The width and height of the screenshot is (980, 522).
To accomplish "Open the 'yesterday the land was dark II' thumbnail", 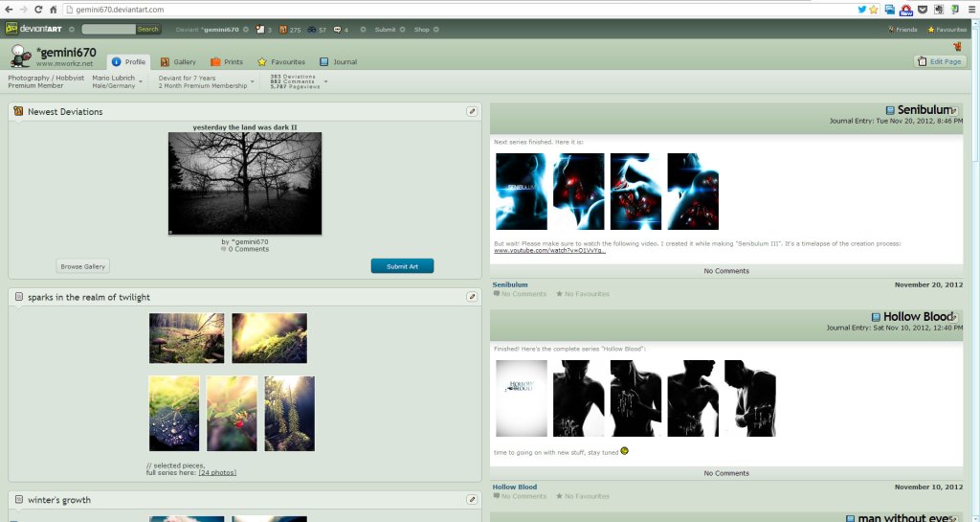I will (x=245, y=183).
